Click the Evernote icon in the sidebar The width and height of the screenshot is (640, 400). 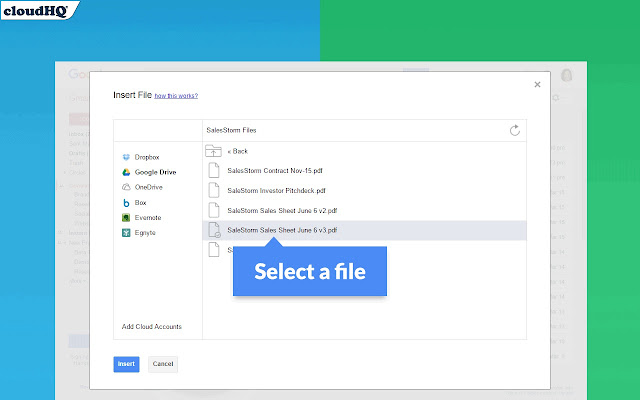[126, 218]
